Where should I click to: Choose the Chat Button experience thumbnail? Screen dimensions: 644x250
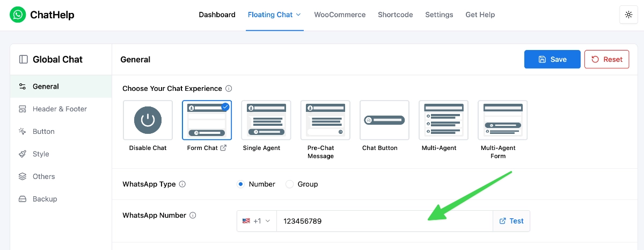coord(384,120)
